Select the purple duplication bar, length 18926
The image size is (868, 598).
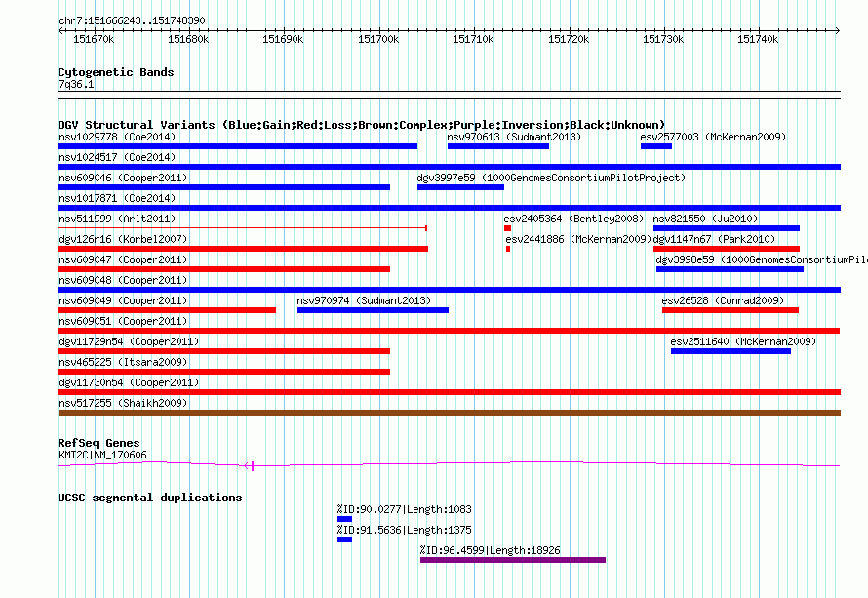click(x=513, y=560)
